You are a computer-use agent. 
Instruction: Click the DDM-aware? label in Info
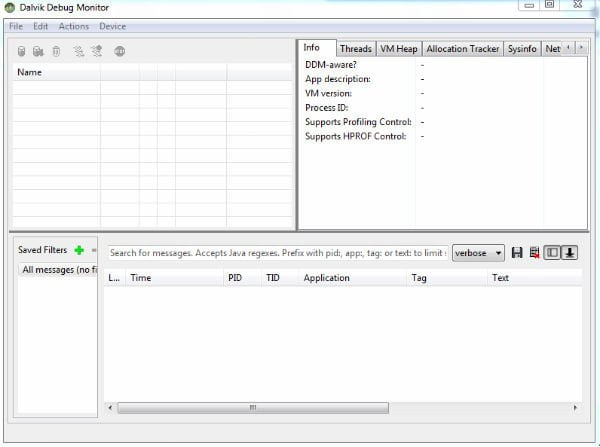331,65
